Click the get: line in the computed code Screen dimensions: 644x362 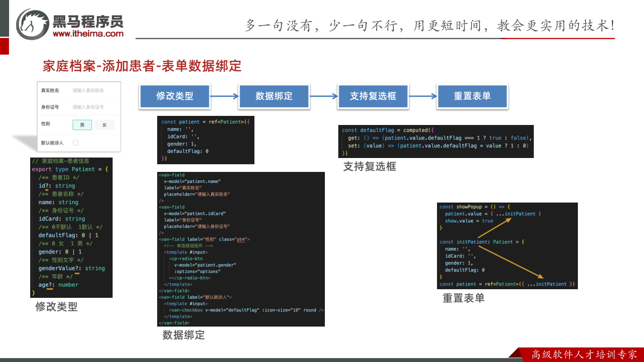[x=439, y=138]
